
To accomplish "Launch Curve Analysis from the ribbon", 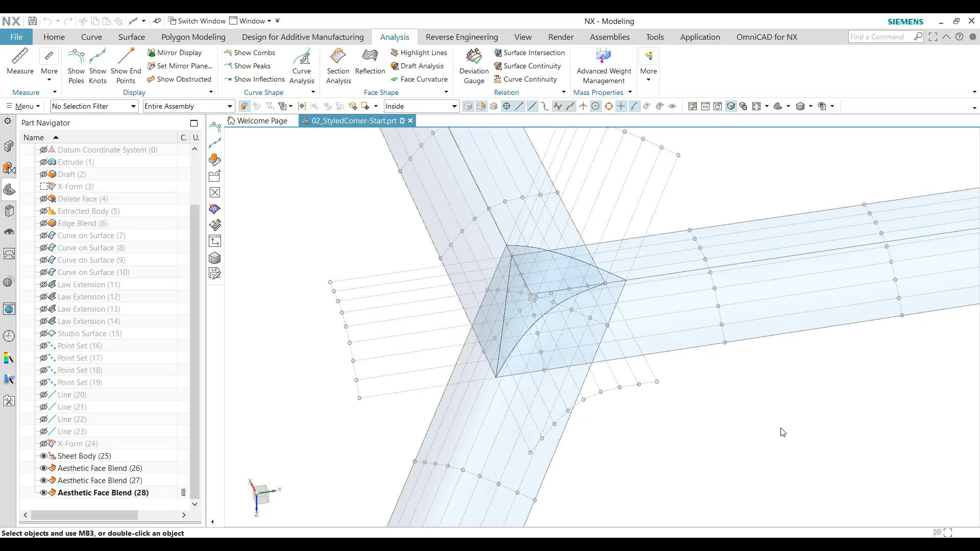I will (302, 57).
